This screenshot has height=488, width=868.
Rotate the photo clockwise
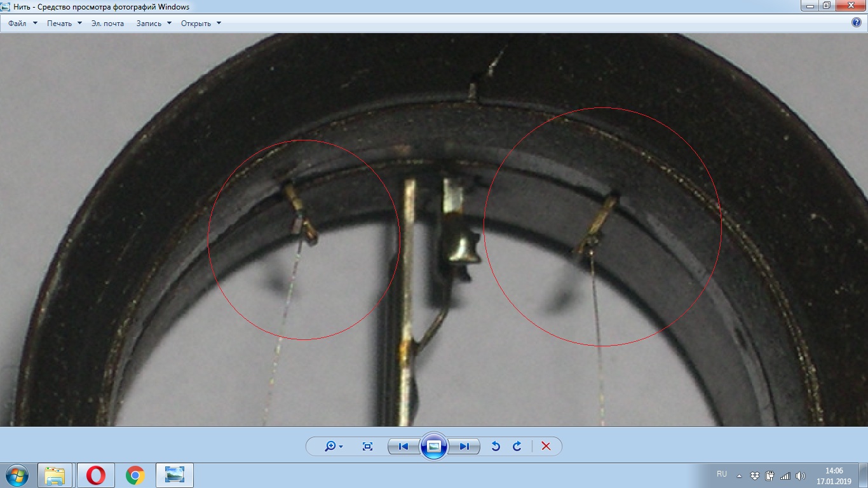517,447
